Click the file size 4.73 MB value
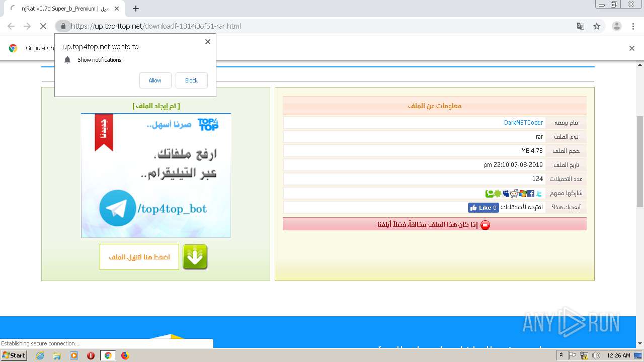The height and width of the screenshot is (362, 644). pos(532,151)
